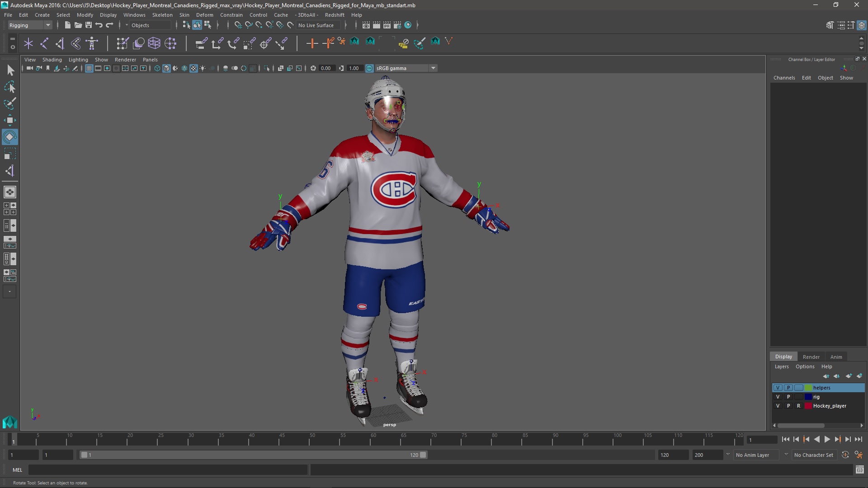Screen dimensions: 868x488
Task: Click the Point constraint icon
Action: 217,43
